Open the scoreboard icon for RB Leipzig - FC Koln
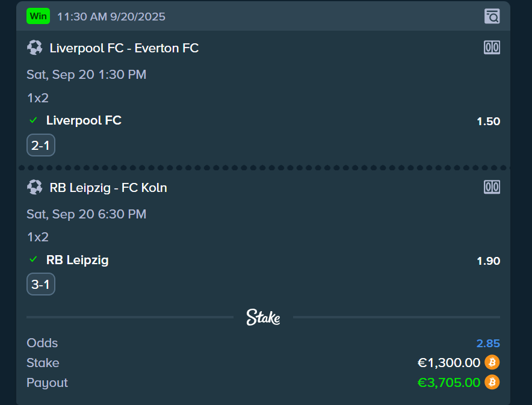Viewport: 532px width, 405px height. (x=492, y=187)
